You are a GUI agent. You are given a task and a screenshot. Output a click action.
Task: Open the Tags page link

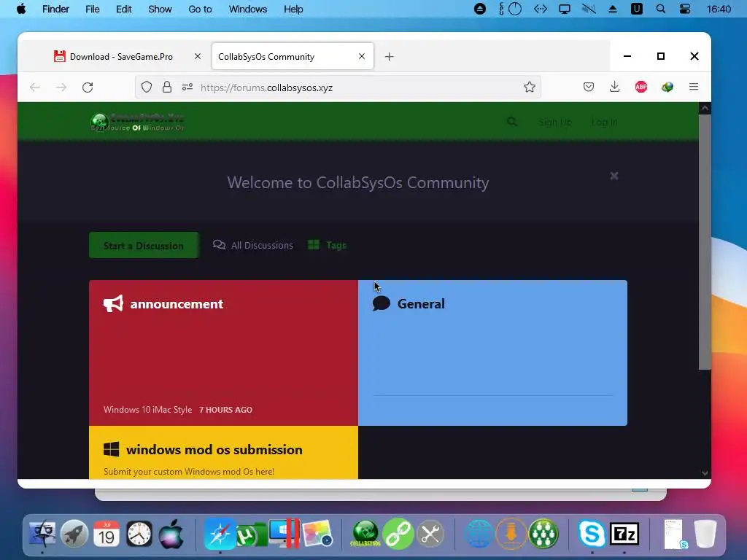click(x=328, y=245)
